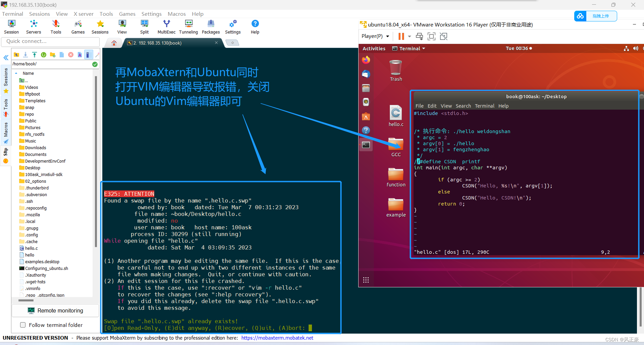The width and height of the screenshot is (644, 345).
Task: Open the Sessions star toolbar icon
Action: pos(100,27)
